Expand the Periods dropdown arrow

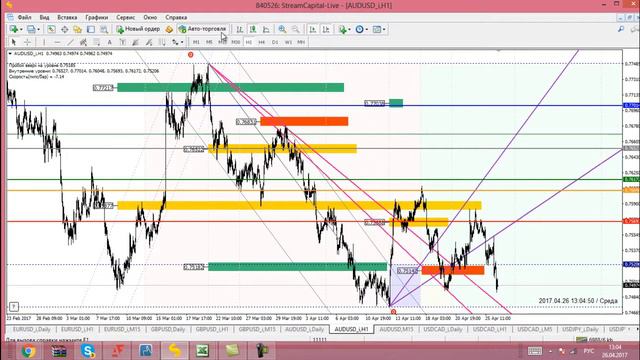(x=367, y=29)
